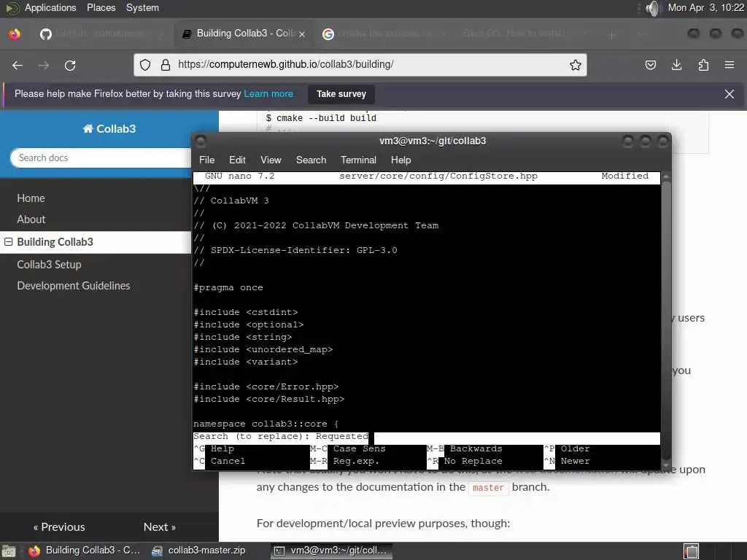Collapse the Building Collab3 section

point(8,242)
